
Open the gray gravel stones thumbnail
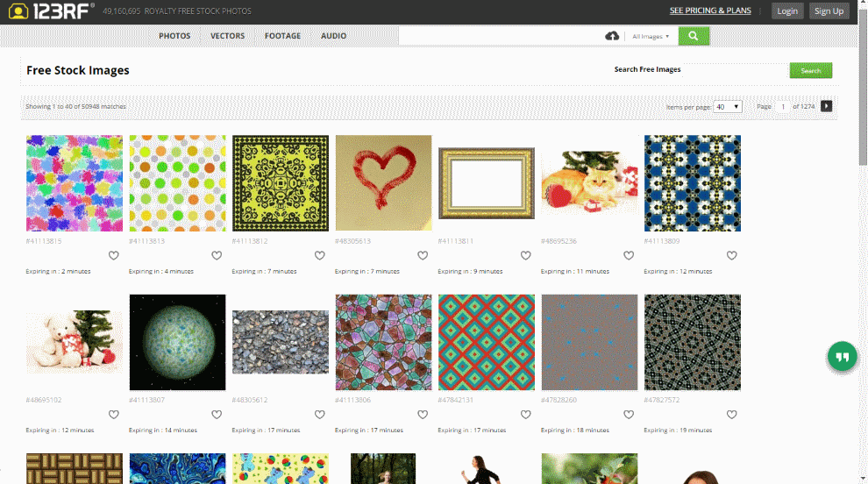pos(280,342)
